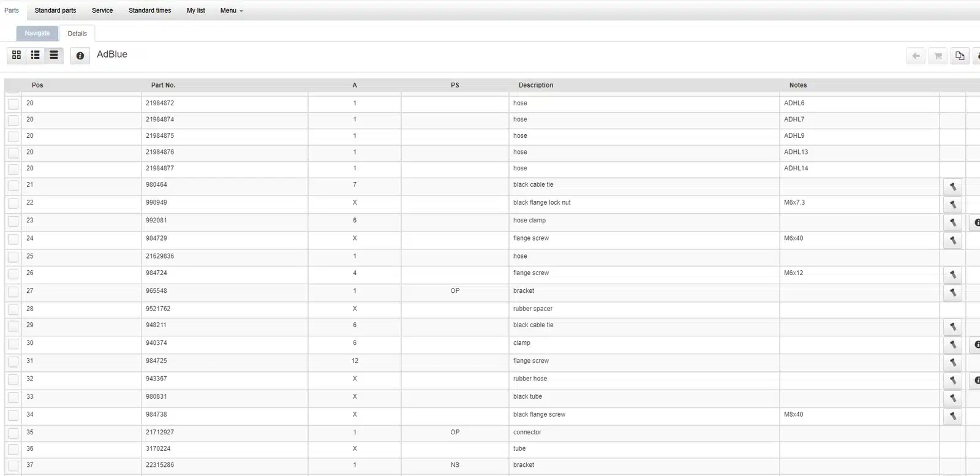The image size is (980, 476).
Task: Select the compact rows list view
Action: [54, 55]
